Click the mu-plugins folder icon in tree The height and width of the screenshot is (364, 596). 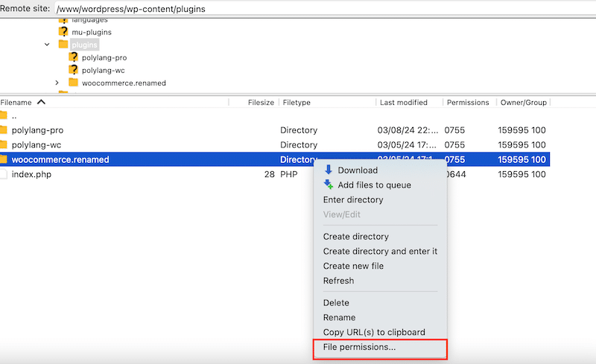[x=63, y=32]
